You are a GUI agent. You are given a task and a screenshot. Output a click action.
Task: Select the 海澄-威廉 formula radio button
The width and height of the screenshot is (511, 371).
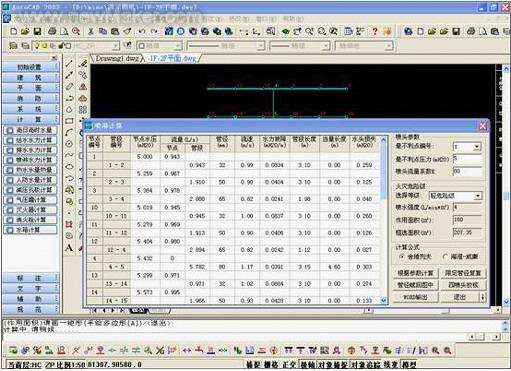coord(445,257)
